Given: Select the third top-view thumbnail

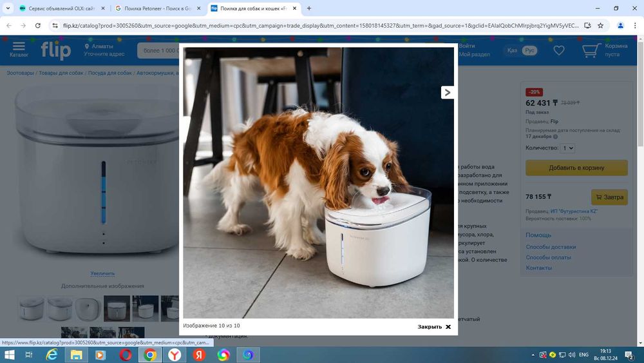Looking at the screenshot, I should 88,308.
